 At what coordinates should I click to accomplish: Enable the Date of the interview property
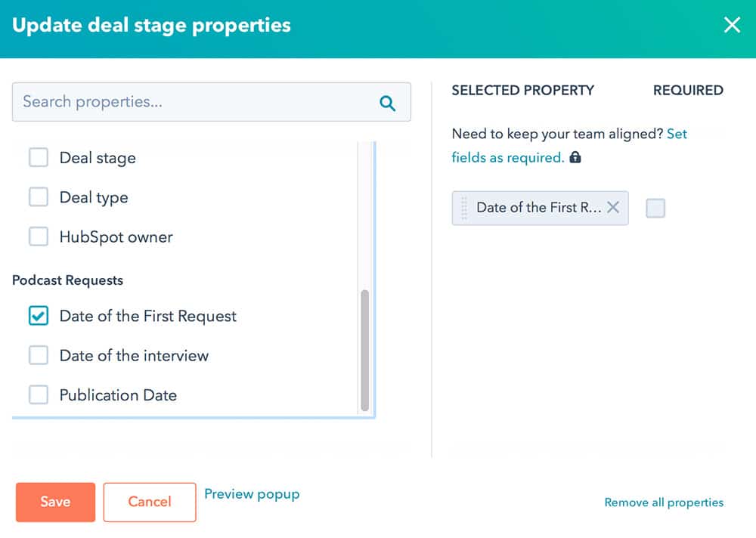[x=39, y=355]
